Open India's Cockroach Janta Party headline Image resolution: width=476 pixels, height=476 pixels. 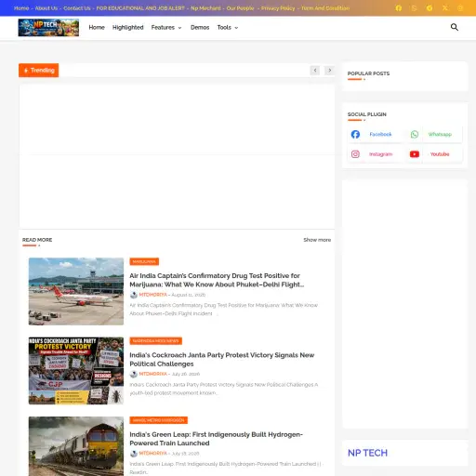click(x=222, y=359)
